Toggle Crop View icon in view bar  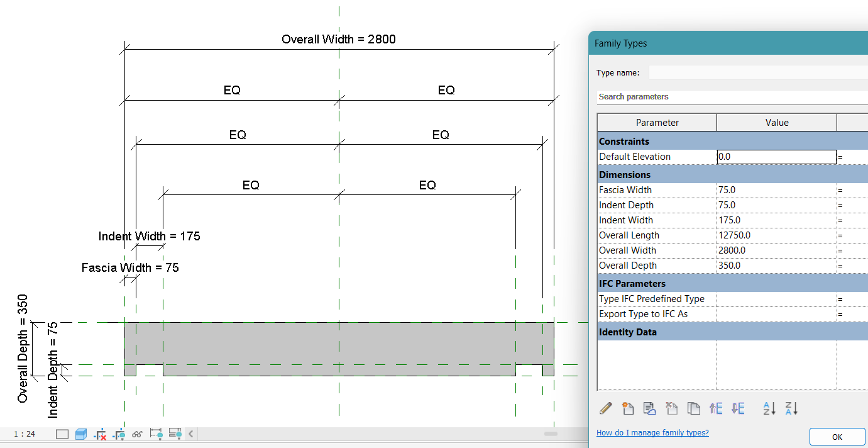pyautogui.click(x=100, y=434)
